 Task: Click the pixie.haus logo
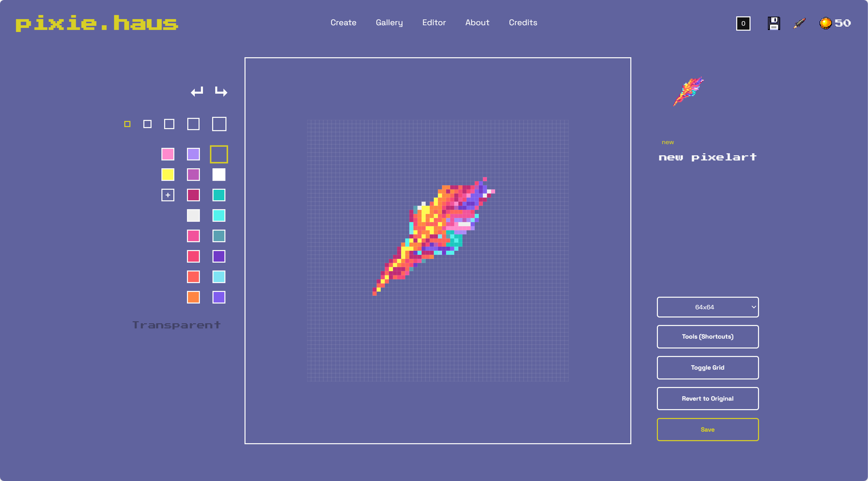(97, 23)
